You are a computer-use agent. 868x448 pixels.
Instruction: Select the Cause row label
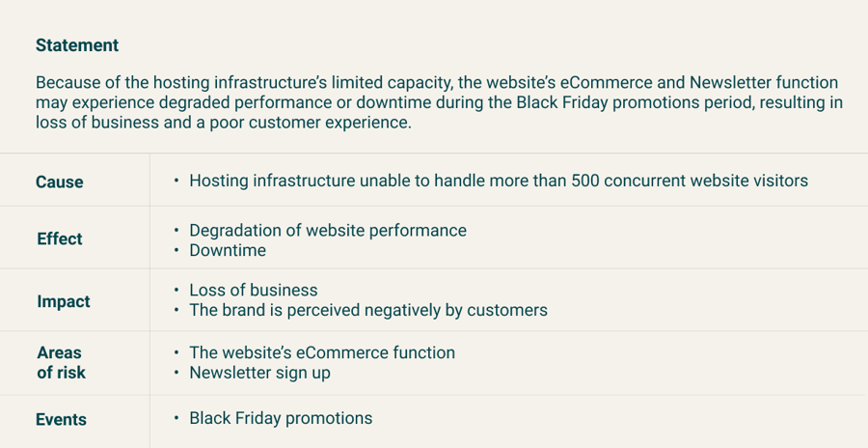(x=60, y=182)
